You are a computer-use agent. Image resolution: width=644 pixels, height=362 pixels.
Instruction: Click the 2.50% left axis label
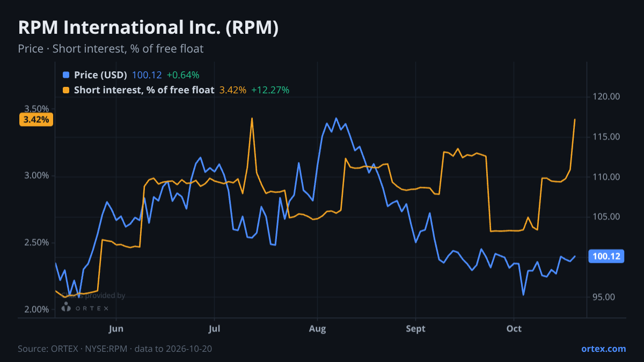coord(36,243)
